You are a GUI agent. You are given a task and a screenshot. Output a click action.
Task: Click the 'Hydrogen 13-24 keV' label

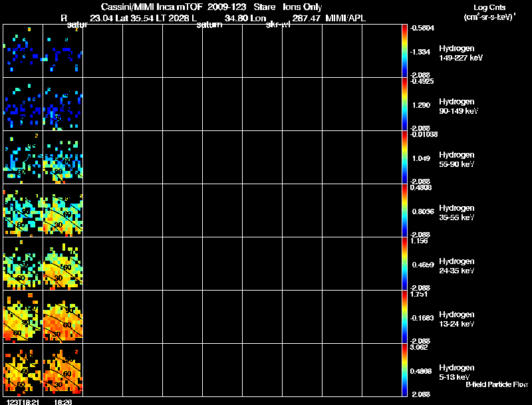tap(457, 319)
